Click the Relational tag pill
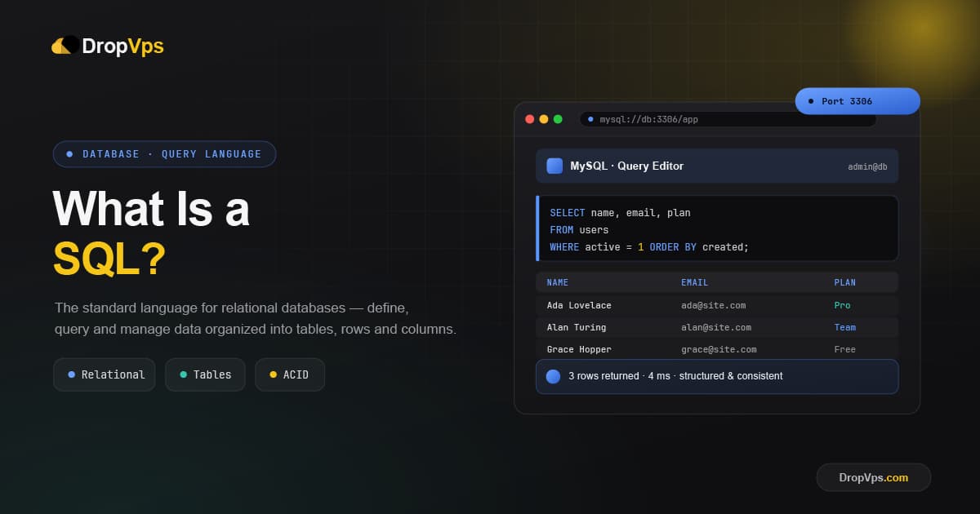Screen dimensions: 980x514 [104, 374]
